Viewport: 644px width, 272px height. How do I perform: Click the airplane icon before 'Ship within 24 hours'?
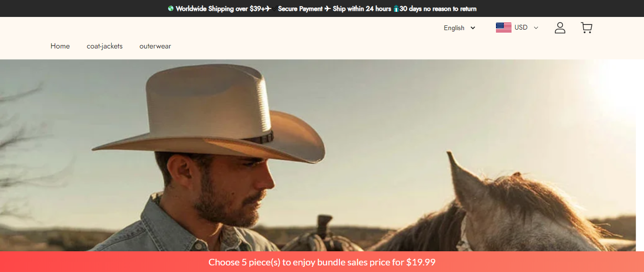tap(328, 8)
